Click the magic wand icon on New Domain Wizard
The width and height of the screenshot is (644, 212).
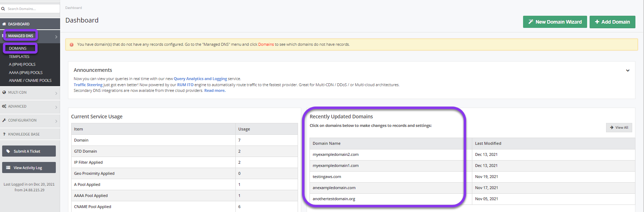[531, 22]
